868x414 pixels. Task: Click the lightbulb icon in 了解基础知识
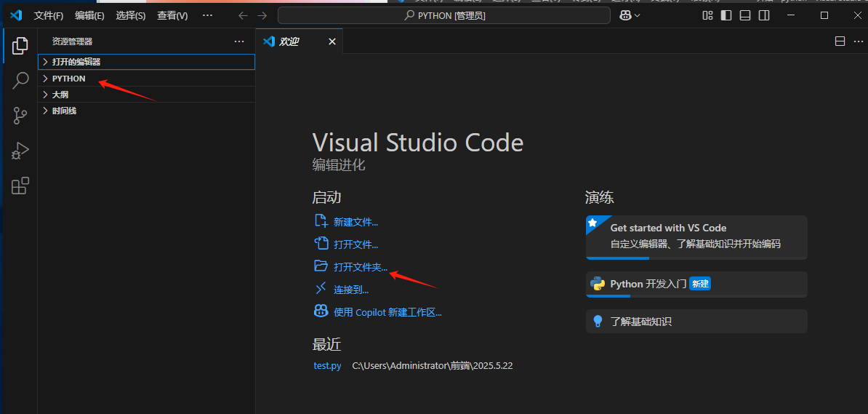598,321
